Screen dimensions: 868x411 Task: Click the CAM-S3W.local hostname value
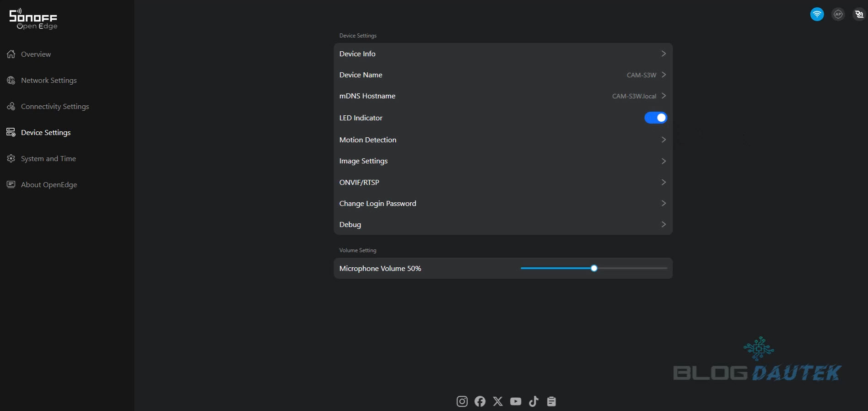pos(634,96)
